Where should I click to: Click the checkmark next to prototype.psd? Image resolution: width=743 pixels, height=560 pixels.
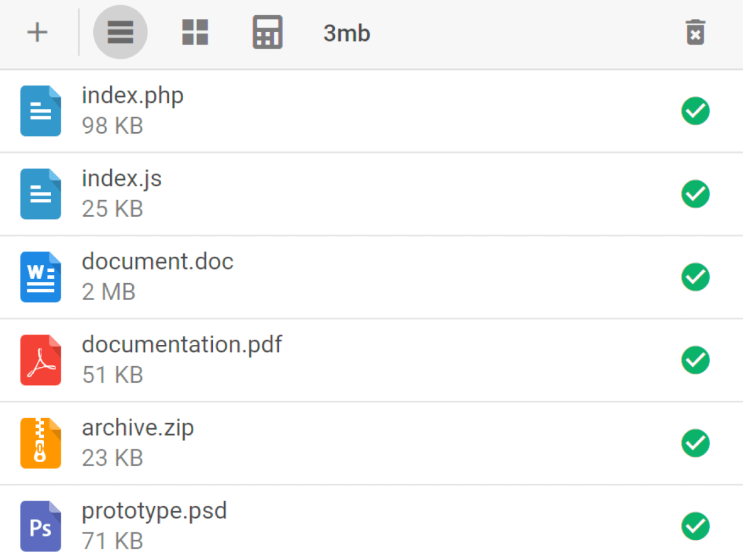pyautogui.click(x=695, y=526)
